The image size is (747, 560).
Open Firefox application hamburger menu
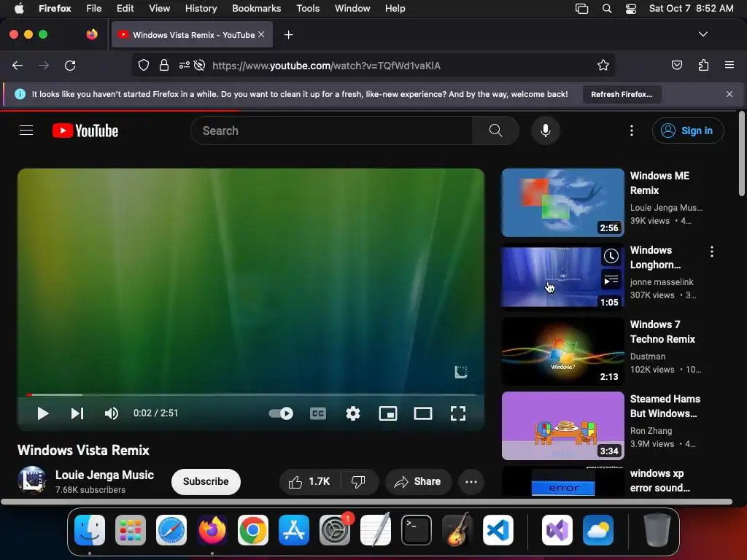[729, 65]
